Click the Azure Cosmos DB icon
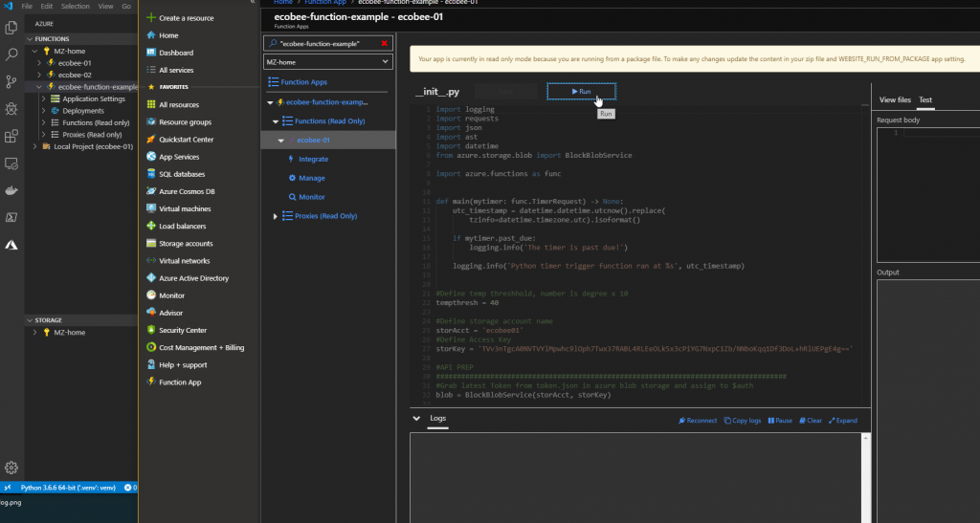The image size is (980, 523). click(x=150, y=191)
